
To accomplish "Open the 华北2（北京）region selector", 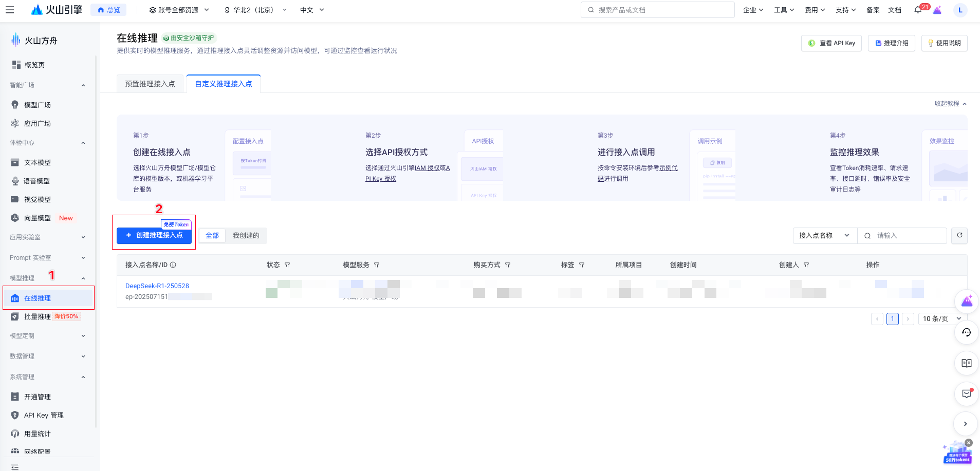I will point(255,10).
